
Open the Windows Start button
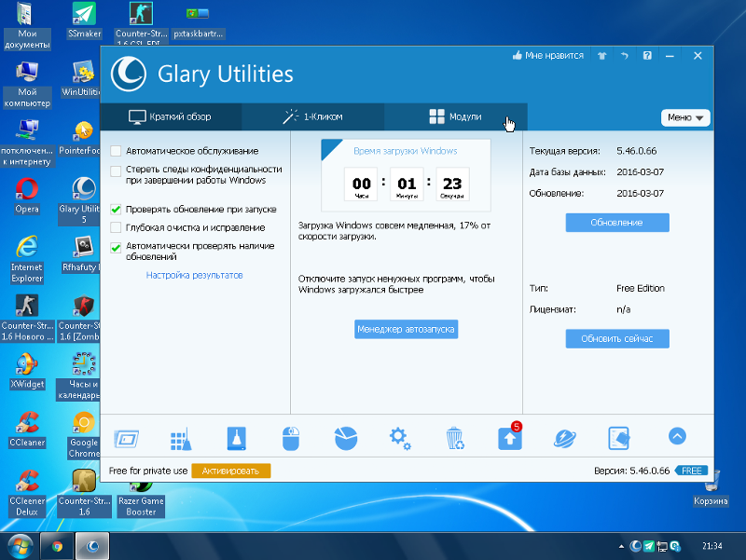pos(20,546)
